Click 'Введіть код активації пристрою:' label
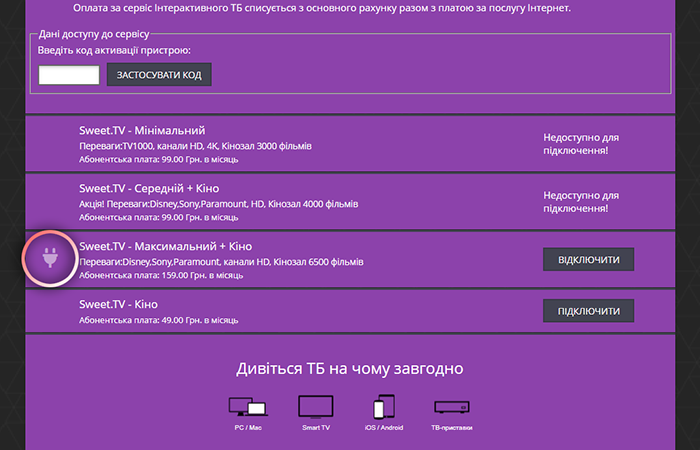Viewport: 700px width, 450px height. pyautogui.click(x=114, y=50)
